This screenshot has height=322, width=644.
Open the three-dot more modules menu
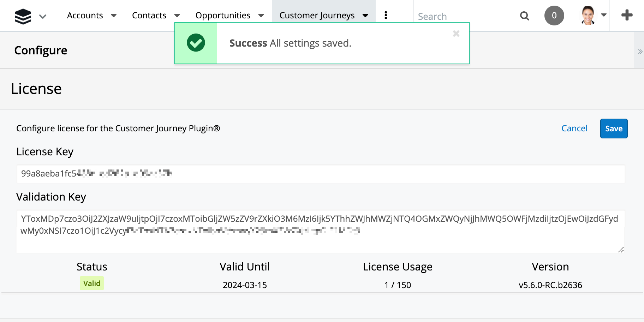click(386, 16)
